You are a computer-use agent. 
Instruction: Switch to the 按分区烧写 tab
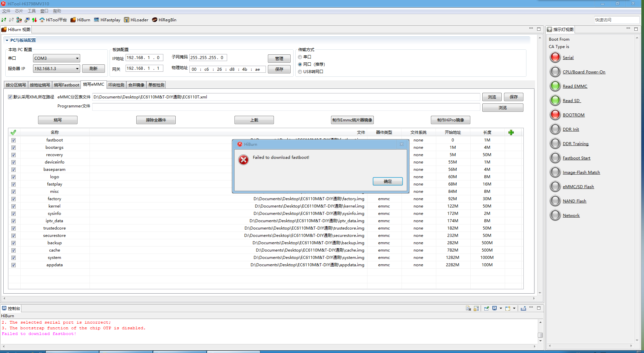[16, 85]
